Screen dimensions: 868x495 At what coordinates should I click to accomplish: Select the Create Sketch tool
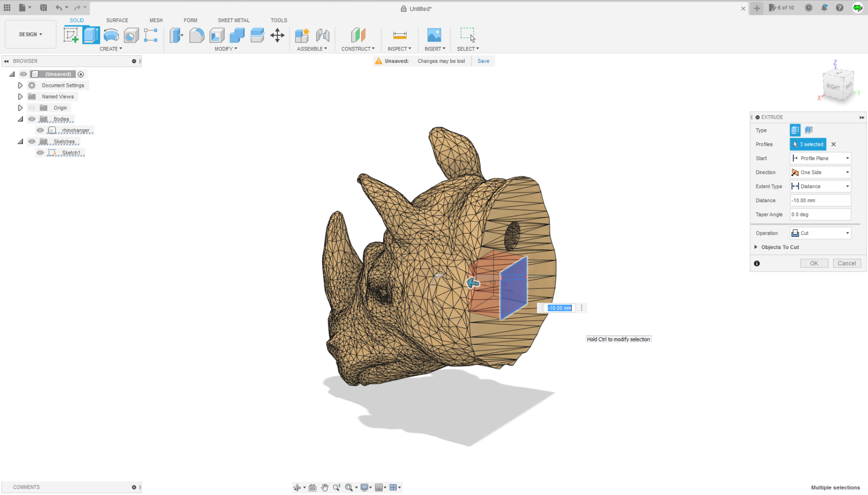pyautogui.click(x=71, y=35)
